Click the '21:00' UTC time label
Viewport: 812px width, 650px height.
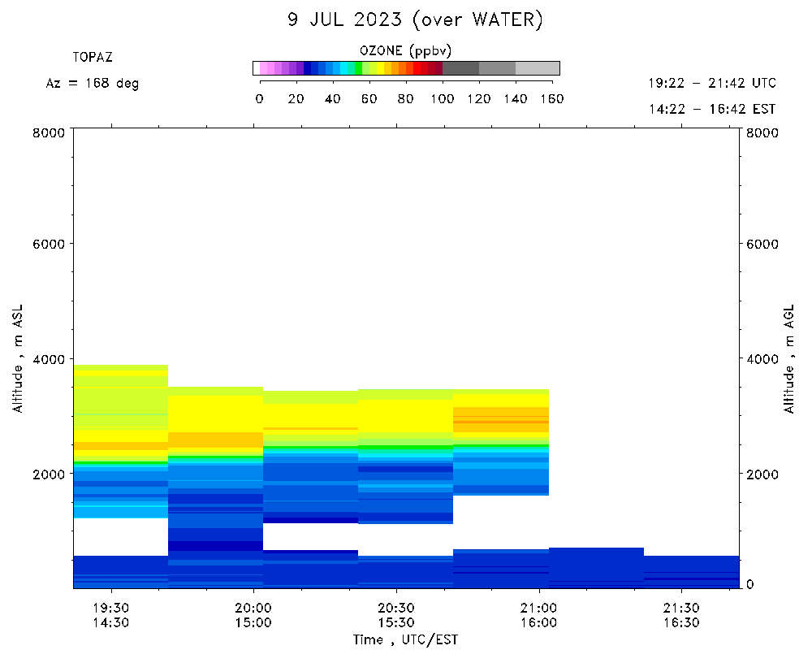539,608
